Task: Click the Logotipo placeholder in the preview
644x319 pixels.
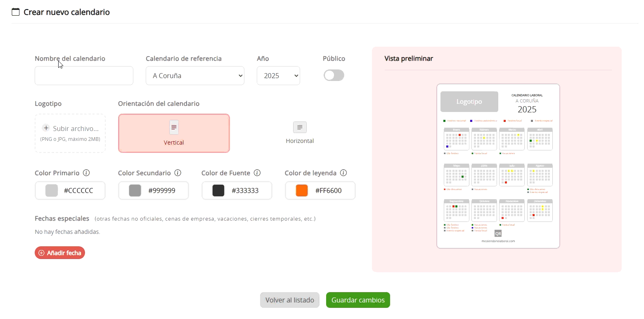Action: (469, 102)
